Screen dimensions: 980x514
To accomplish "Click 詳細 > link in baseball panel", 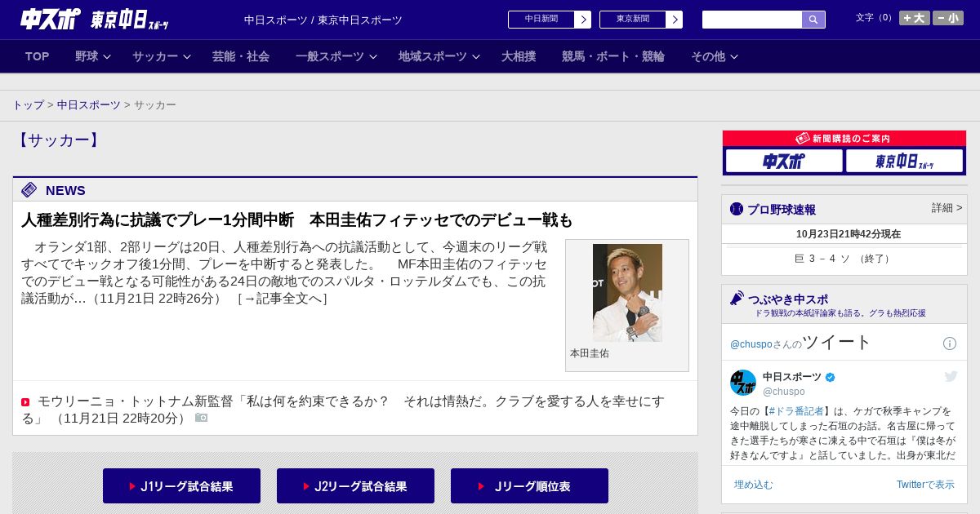I will click(x=947, y=208).
